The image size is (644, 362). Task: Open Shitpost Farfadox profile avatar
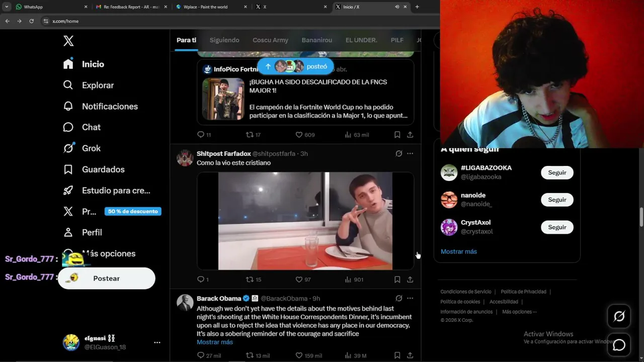[x=185, y=158]
